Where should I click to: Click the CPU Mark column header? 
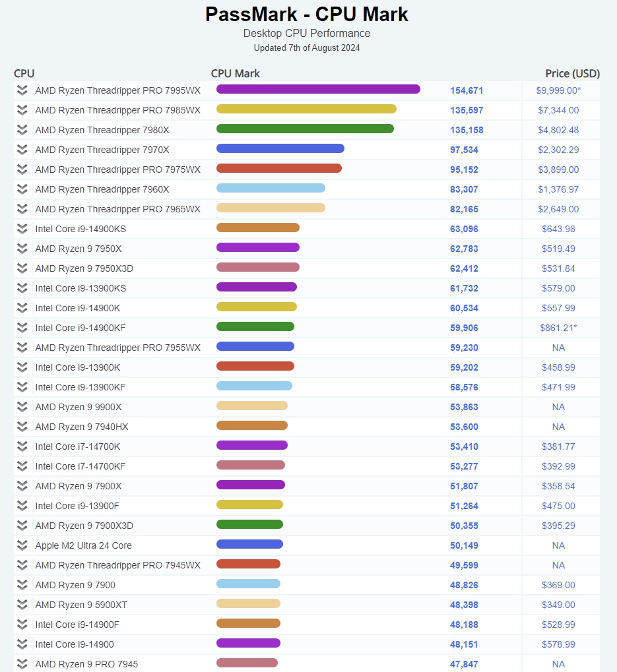[x=236, y=73]
